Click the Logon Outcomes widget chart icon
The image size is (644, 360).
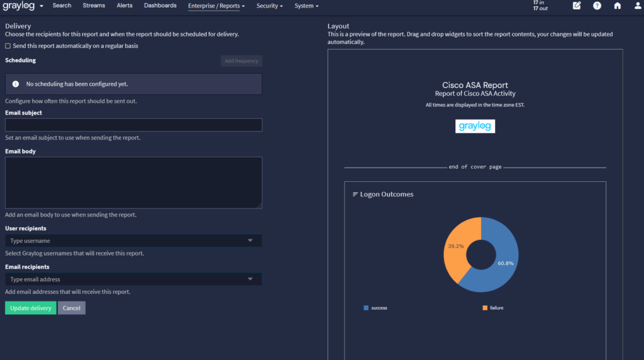click(x=355, y=194)
